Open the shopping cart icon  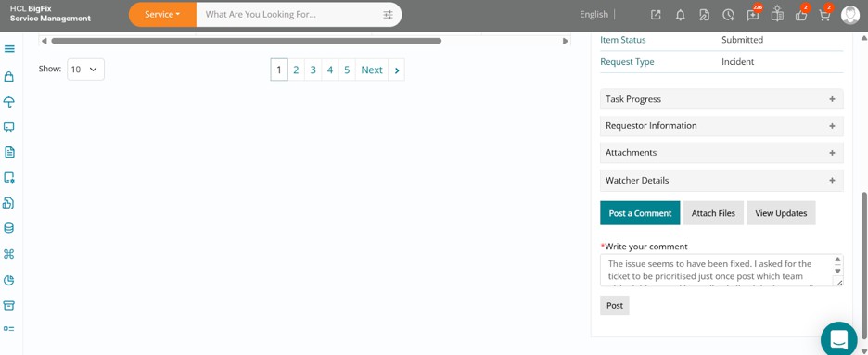click(824, 15)
